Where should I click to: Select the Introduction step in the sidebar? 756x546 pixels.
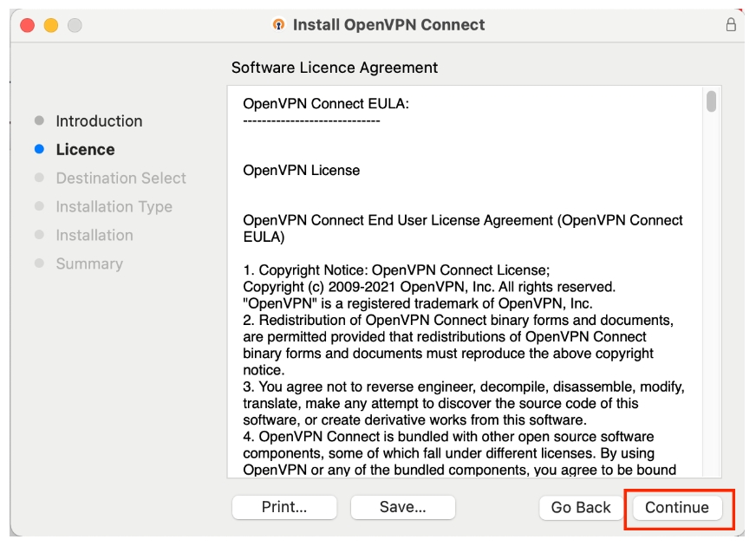coord(99,121)
